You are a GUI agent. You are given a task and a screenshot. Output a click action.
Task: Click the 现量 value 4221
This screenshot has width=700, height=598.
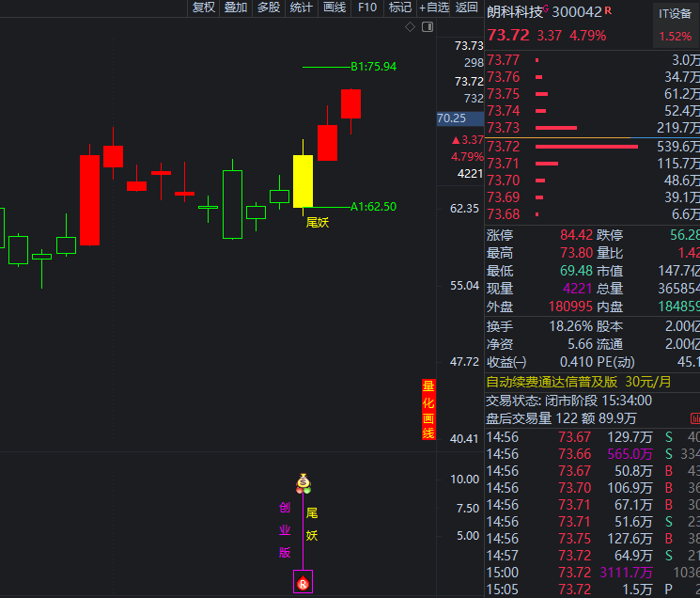pyautogui.click(x=578, y=289)
